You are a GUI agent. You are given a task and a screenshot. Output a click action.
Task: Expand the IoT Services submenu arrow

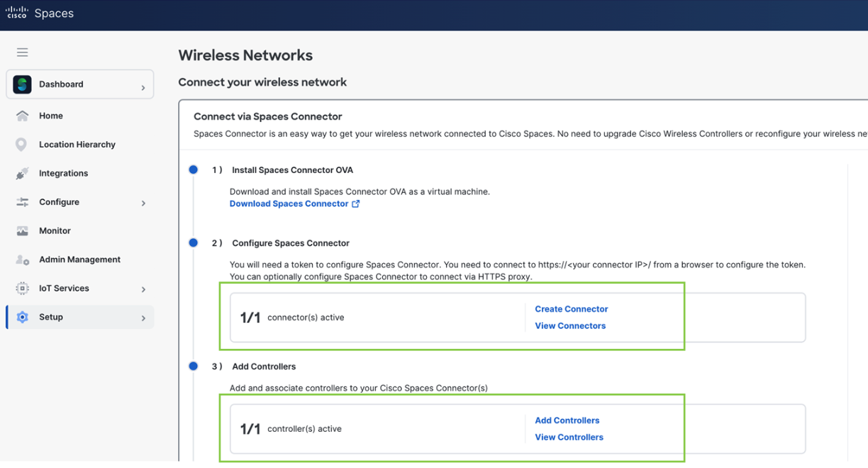[x=143, y=289]
